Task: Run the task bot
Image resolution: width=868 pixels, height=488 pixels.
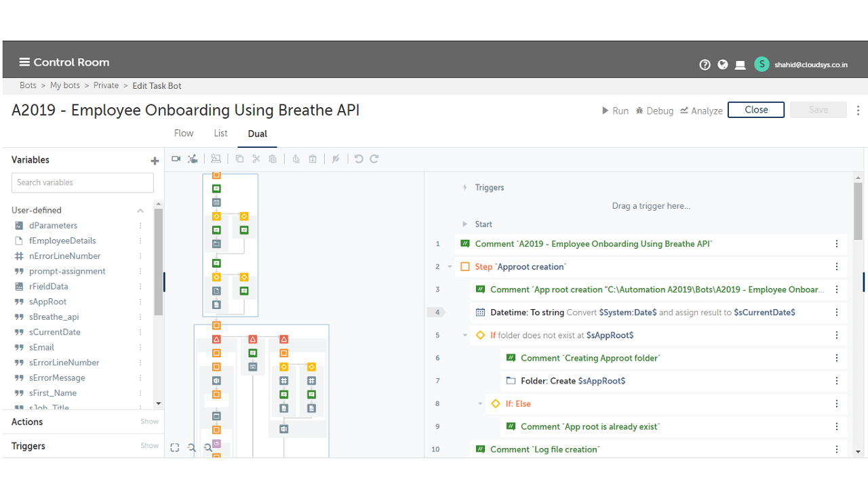Action: point(615,110)
